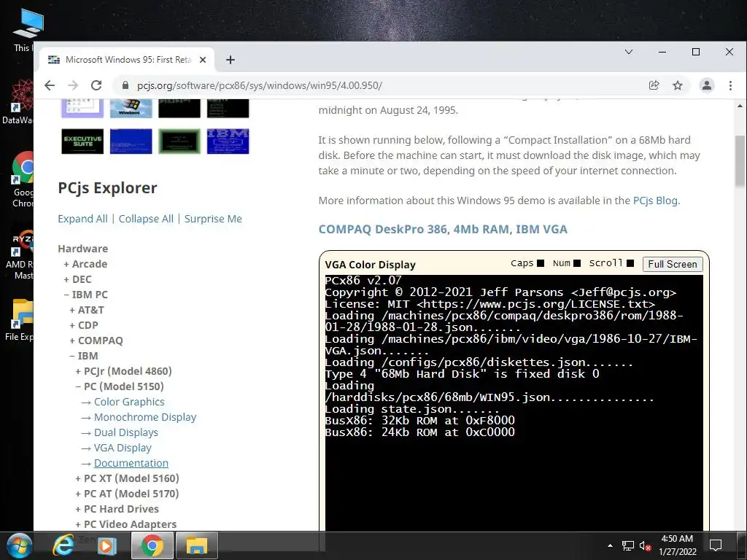The height and width of the screenshot is (560, 747).
Task: Launch Internet Explorer from taskbar
Action: (x=63, y=545)
